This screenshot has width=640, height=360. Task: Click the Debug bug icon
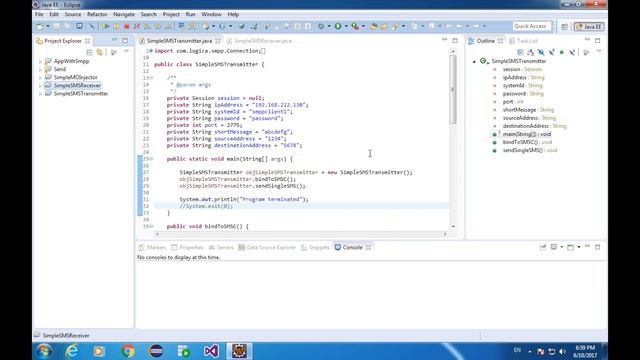point(321,26)
